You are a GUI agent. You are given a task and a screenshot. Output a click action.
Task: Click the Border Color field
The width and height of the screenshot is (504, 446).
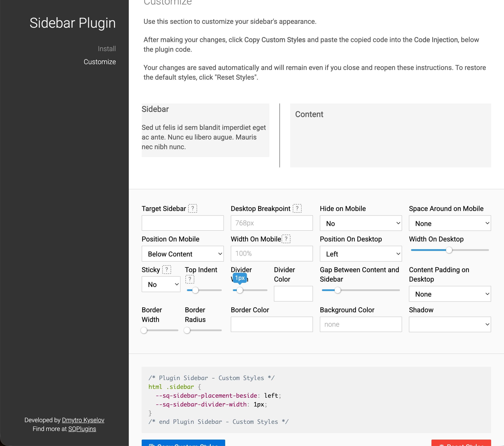pos(272,324)
